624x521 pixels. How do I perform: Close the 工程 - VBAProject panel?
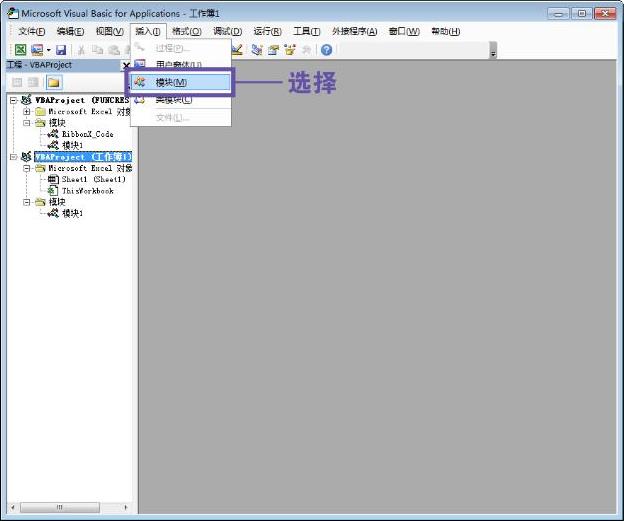tap(126, 65)
